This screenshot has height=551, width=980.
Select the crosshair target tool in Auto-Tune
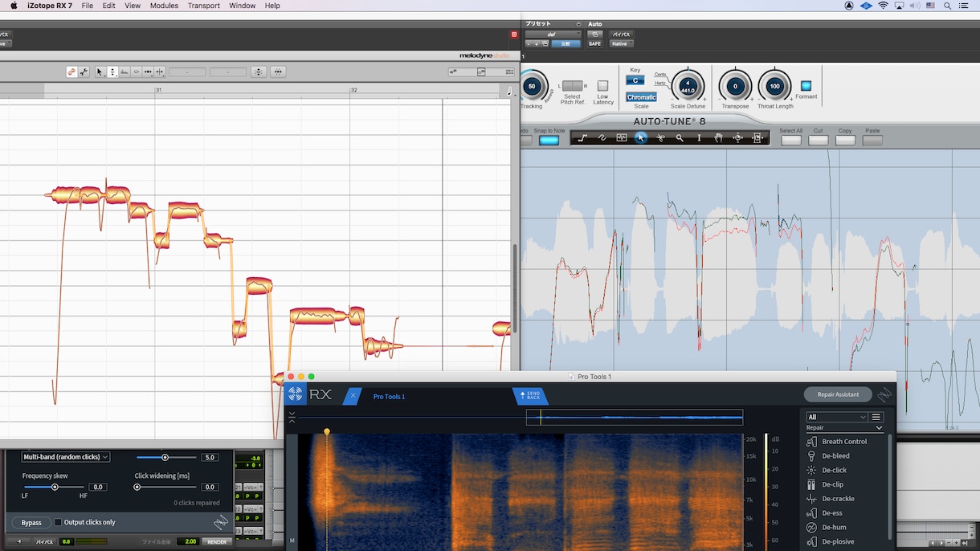pos(737,138)
